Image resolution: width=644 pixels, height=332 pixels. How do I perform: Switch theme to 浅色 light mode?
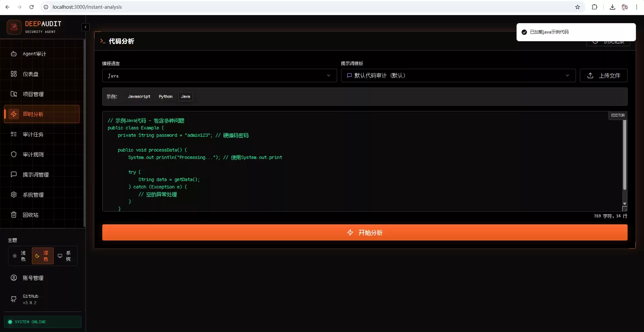coord(19,256)
